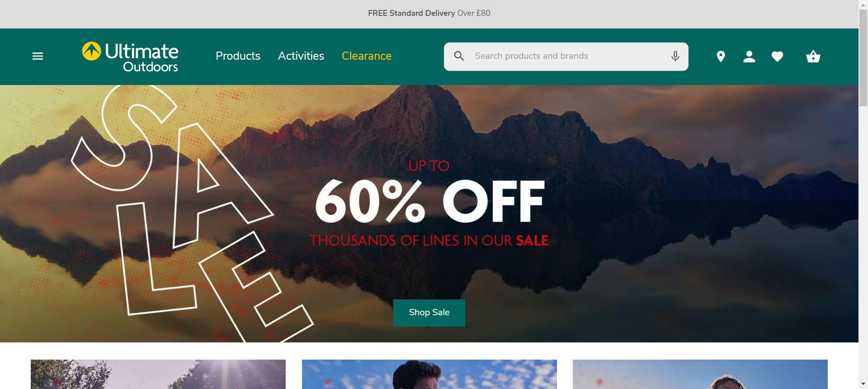868x389 pixels.
Task: Click the page scrollbar up arrow
Action: pyautogui.click(x=863, y=4)
